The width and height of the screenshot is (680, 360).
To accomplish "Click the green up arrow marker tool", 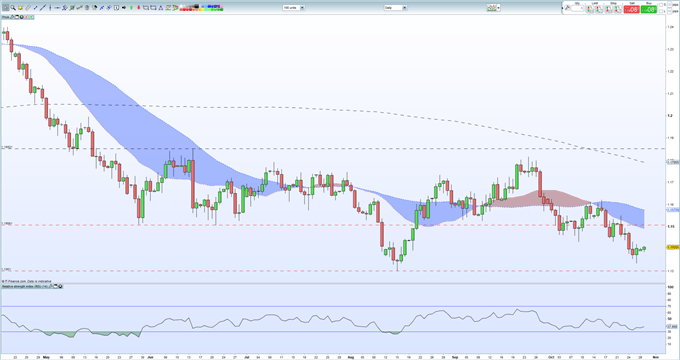I will [x=131, y=7].
